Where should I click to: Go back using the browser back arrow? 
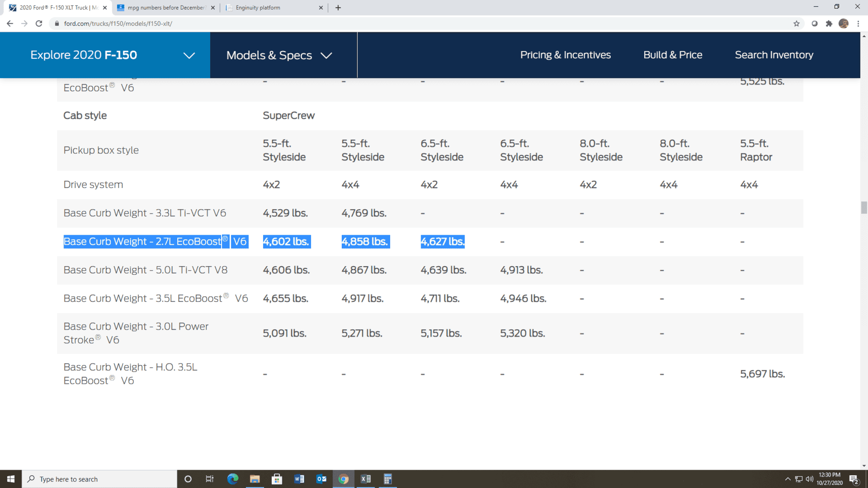[x=10, y=23]
